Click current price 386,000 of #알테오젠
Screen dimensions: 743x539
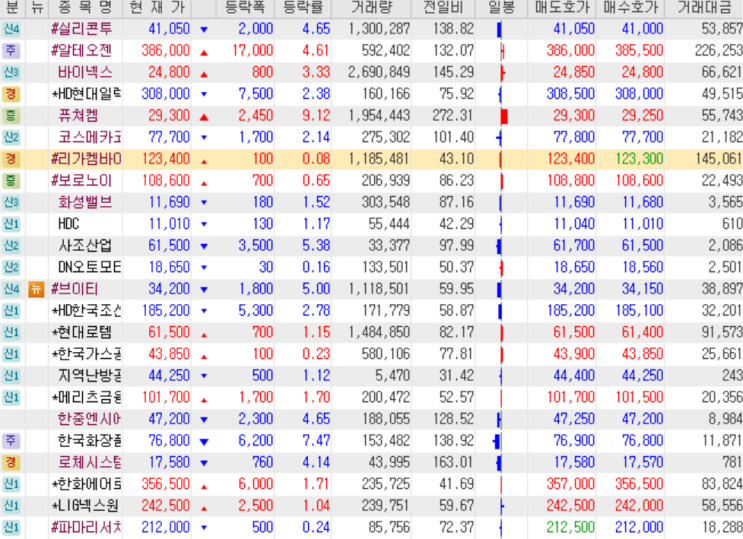click(165, 51)
